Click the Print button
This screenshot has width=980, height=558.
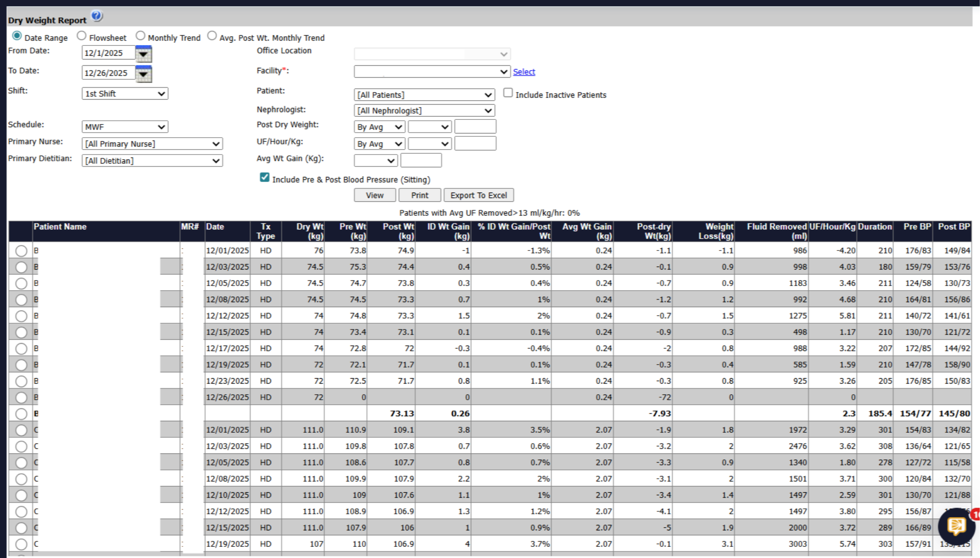tap(420, 195)
